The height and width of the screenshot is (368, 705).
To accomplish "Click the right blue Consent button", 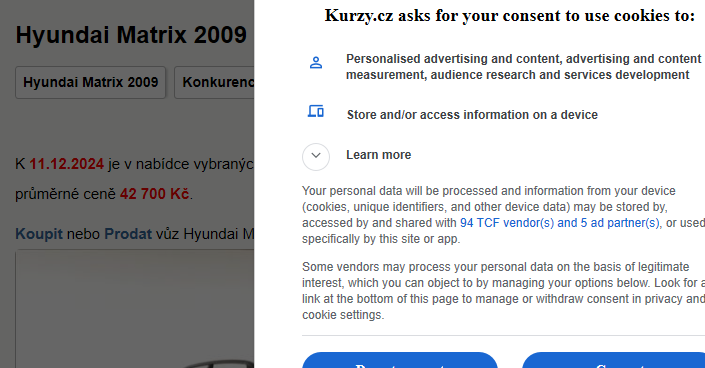I will click(x=613, y=360).
